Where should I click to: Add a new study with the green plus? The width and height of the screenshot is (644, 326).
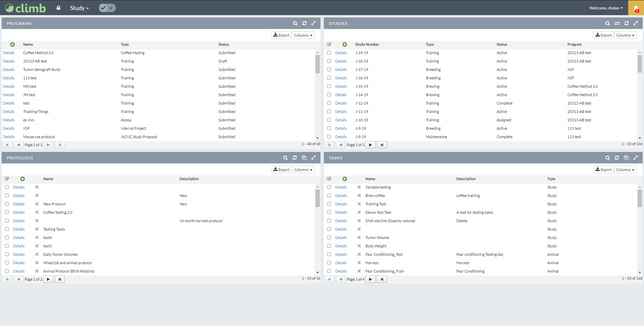pyautogui.click(x=345, y=44)
